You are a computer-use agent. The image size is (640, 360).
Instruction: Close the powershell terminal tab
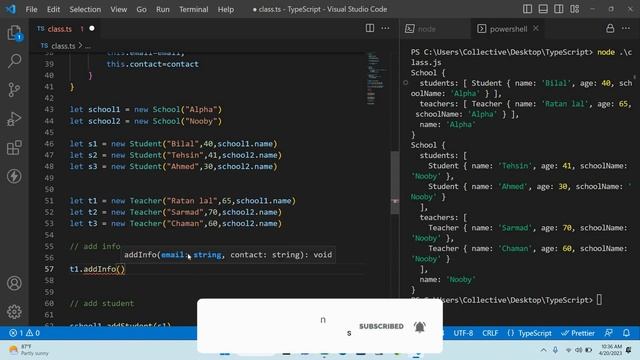click(536, 28)
